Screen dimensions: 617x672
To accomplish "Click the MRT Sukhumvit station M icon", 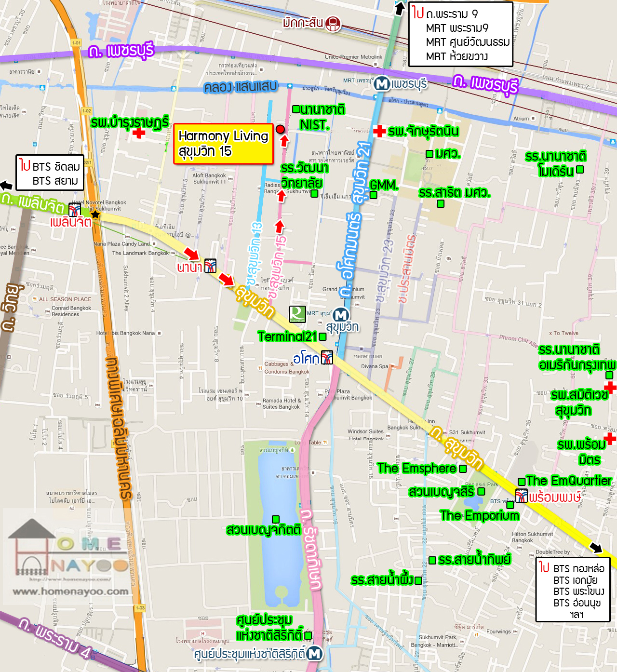I will 341,315.
